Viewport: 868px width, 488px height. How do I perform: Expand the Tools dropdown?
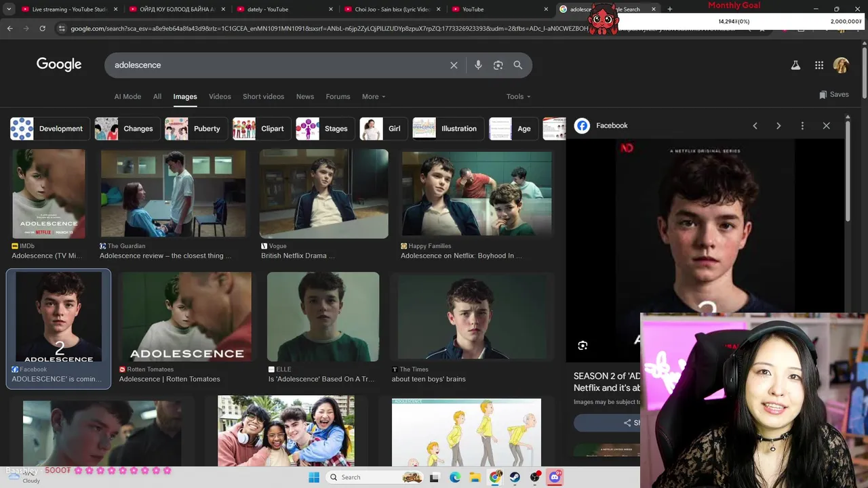click(x=518, y=96)
